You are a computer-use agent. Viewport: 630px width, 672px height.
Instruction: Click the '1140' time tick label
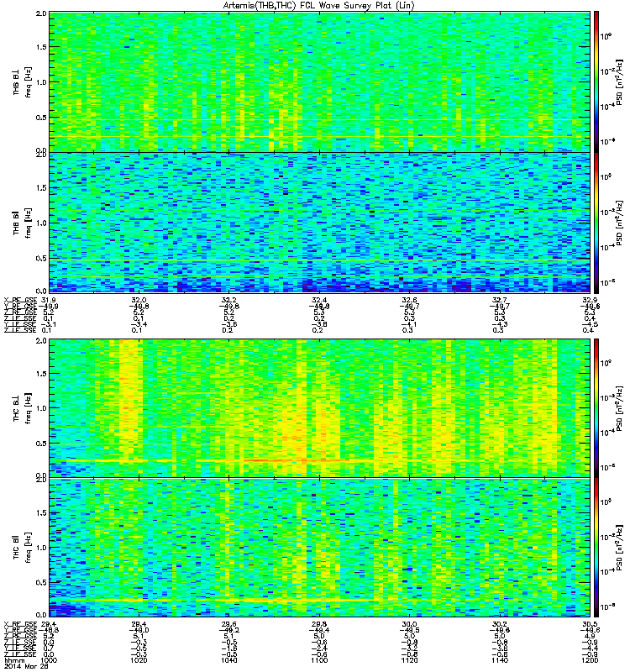(x=500, y=660)
